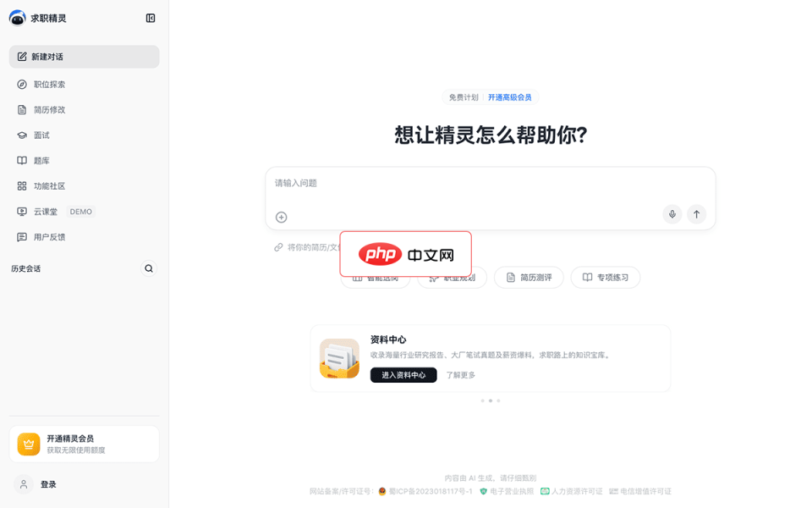The image size is (812, 508).
Task: Click the paperclip link icon
Action: point(278,247)
